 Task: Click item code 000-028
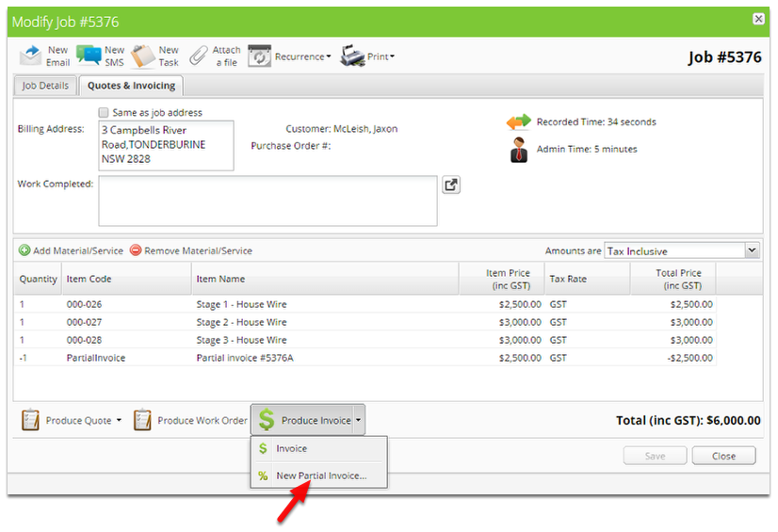[x=85, y=340]
